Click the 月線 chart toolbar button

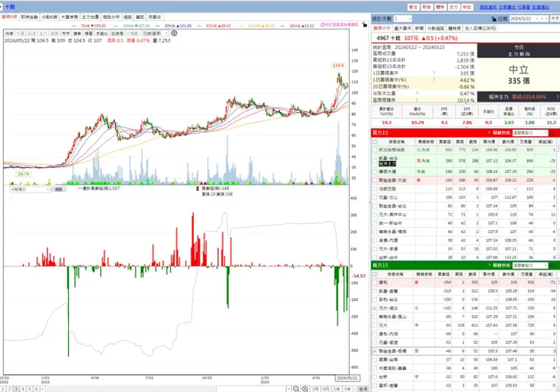[x=9, y=33]
